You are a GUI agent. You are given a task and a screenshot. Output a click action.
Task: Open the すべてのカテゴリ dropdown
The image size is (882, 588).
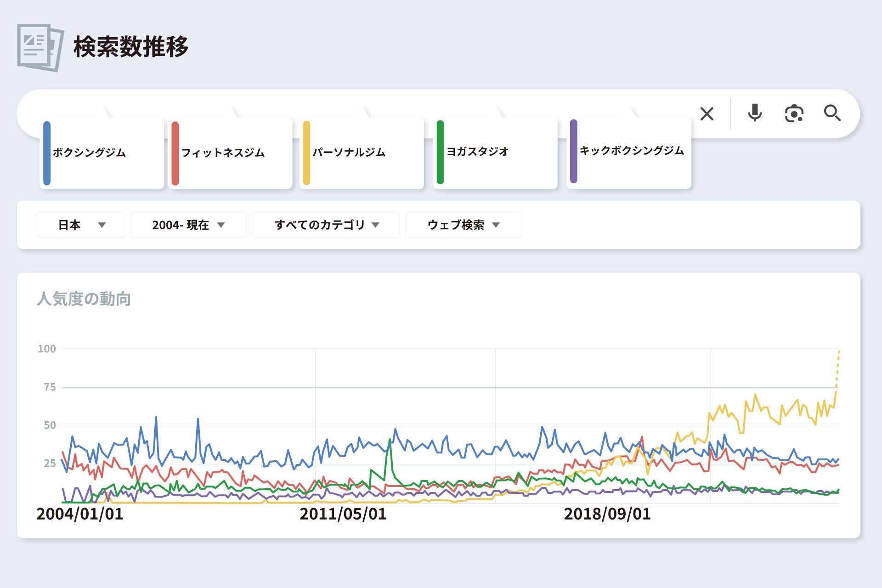[x=326, y=225]
